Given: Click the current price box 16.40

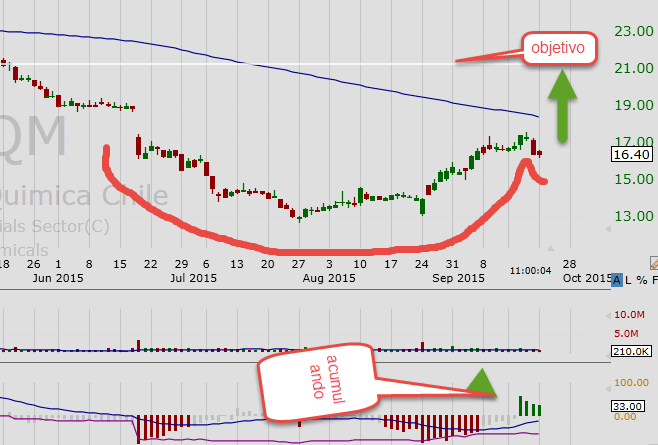Looking at the screenshot, I should [x=632, y=154].
